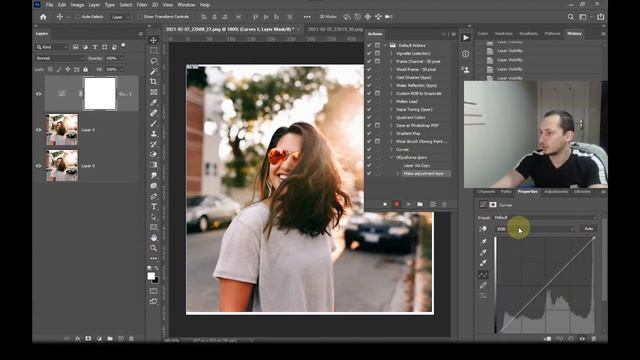Image resolution: width=640 pixels, height=360 pixels.
Task: Select the Lasso tool
Action: pyautogui.click(x=153, y=61)
